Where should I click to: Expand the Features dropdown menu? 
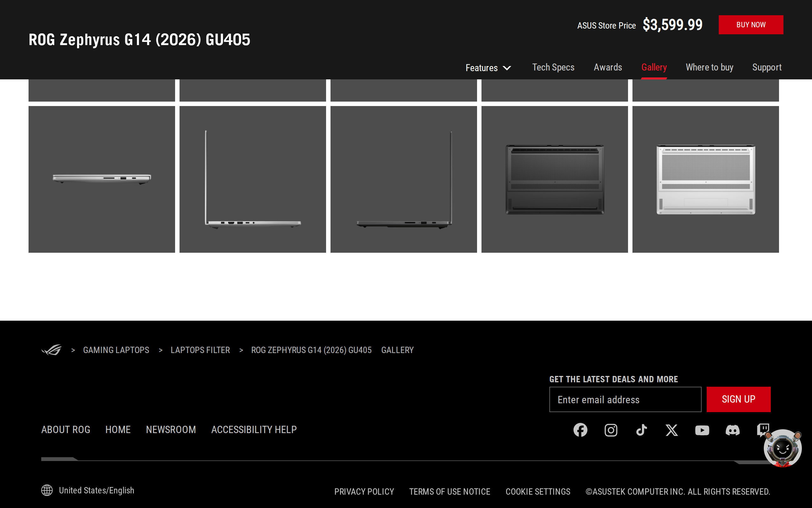pyautogui.click(x=488, y=68)
